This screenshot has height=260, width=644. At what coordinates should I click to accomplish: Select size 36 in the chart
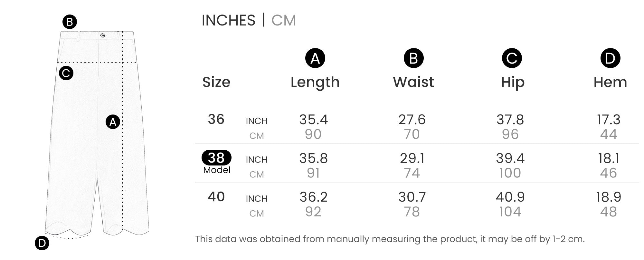click(216, 119)
